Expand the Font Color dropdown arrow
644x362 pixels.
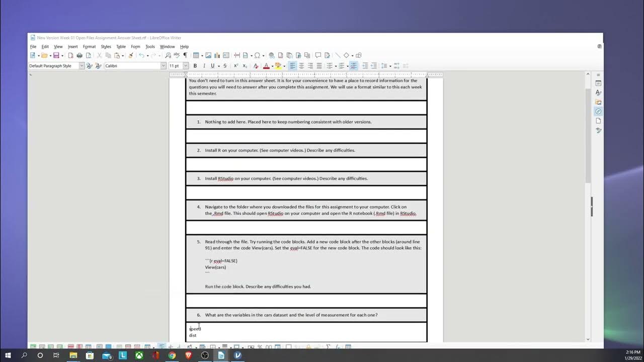tap(272, 66)
